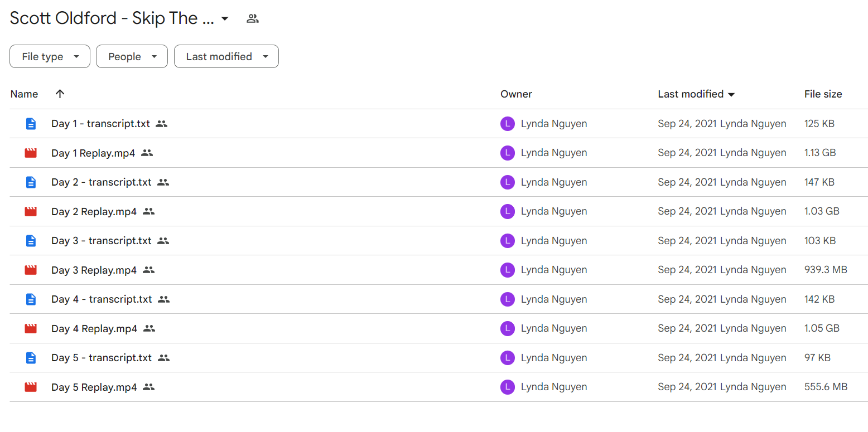Image resolution: width=868 pixels, height=432 pixels.
Task: Click shared icon beside Day 1 - transcript.txt
Action: click(x=161, y=124)
